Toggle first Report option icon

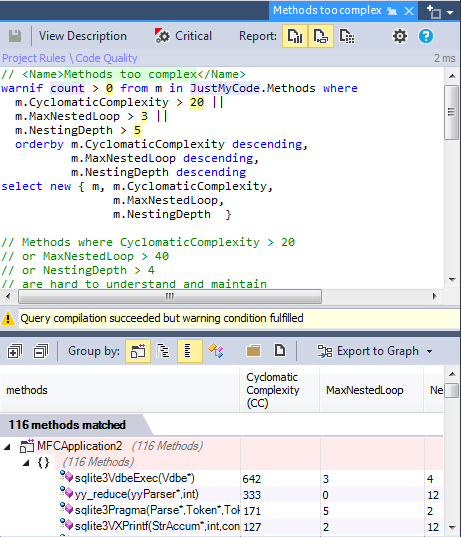coord(295,36)
